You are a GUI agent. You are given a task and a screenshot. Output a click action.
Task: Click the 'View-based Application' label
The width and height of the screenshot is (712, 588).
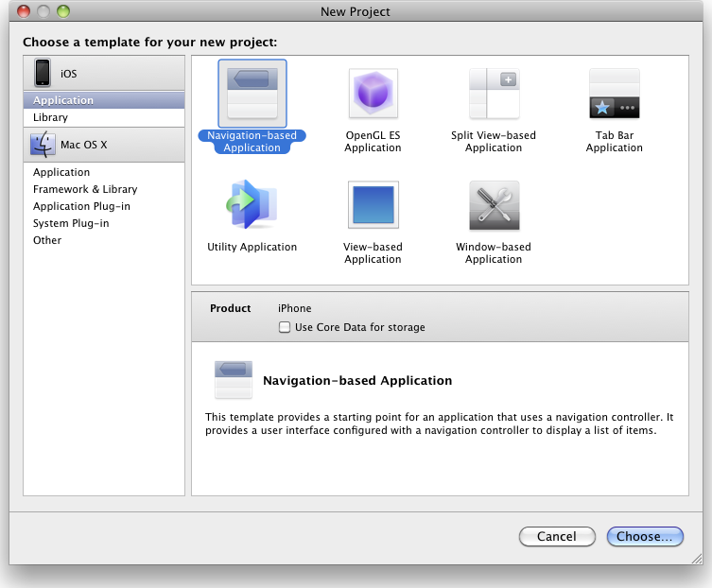coord(373,253)
